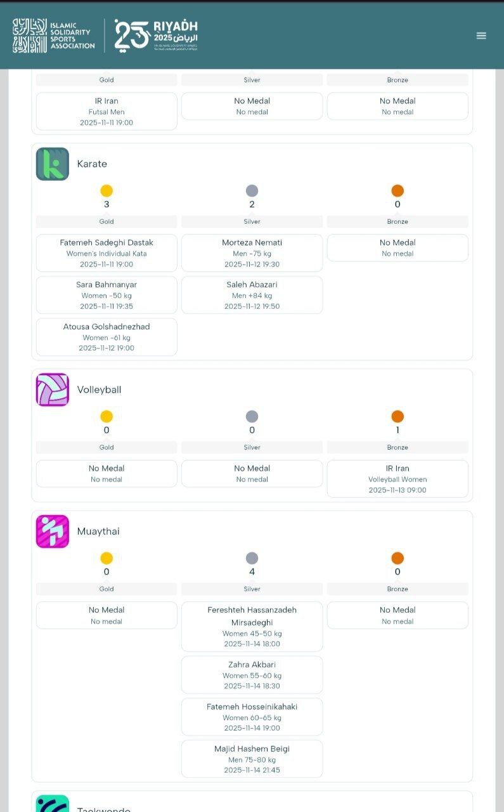504x812 pixels.
Task: Select the Muaythai Silver column header
Action: tap(252, 589)
